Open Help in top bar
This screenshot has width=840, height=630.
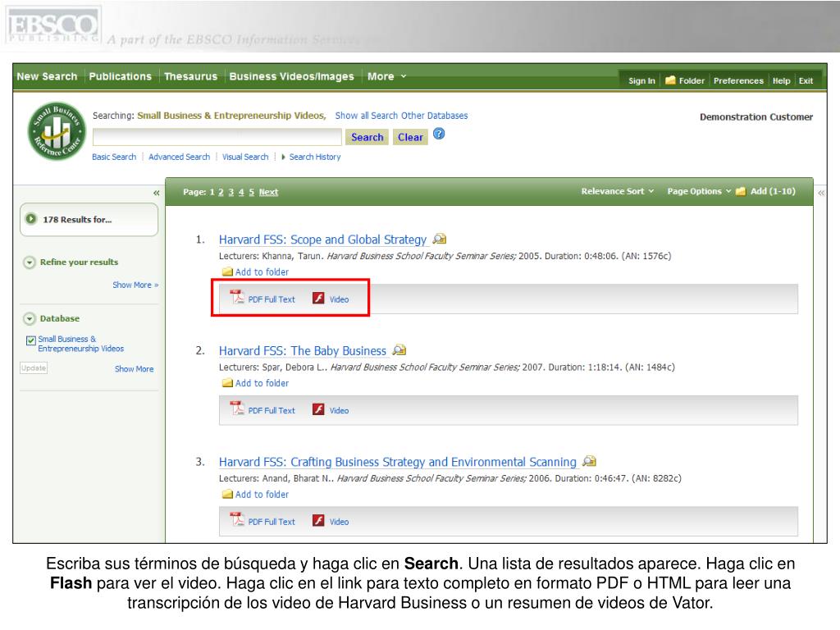pyautogui.click(x=781, y=81)
